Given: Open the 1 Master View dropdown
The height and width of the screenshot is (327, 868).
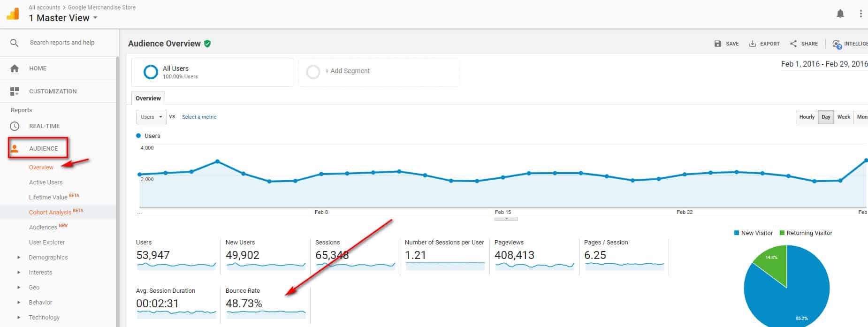Looking at the screenshot, I should 63,18.
